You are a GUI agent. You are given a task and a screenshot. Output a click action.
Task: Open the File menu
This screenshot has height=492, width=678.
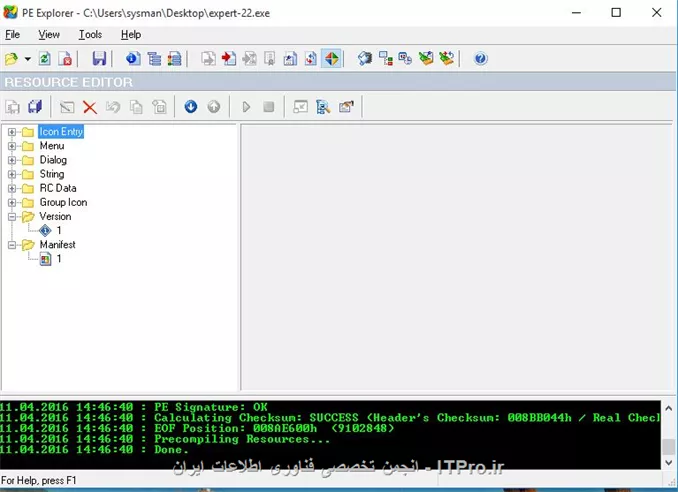tap(13, 35)
